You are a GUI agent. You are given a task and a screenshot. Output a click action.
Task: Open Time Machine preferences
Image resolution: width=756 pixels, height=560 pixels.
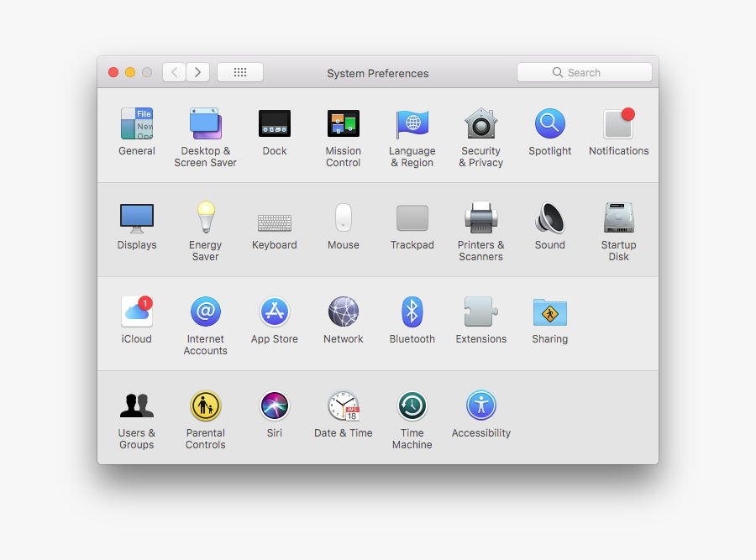pos(412,406)
